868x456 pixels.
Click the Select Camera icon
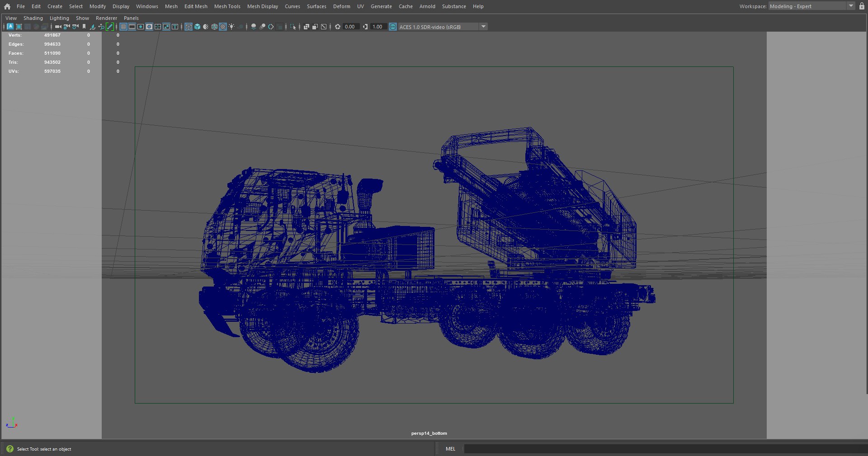(x=58, y=27)
